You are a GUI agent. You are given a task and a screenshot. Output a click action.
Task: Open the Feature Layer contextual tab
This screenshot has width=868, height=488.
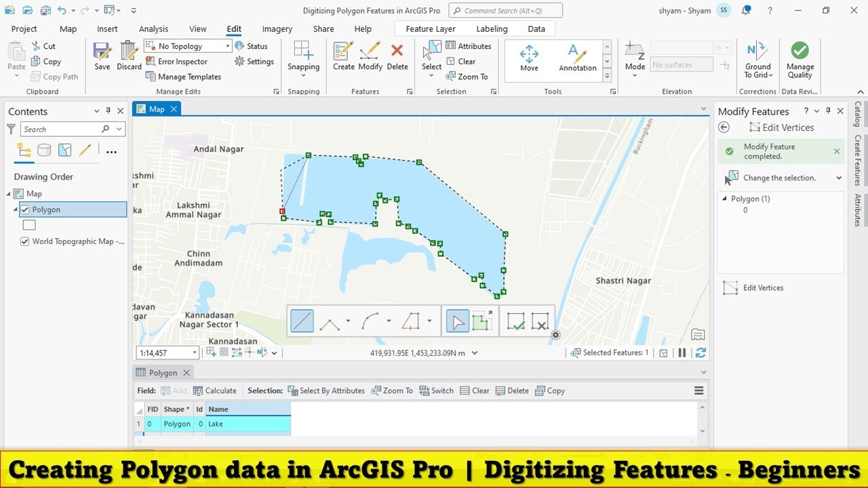(431, 29)
